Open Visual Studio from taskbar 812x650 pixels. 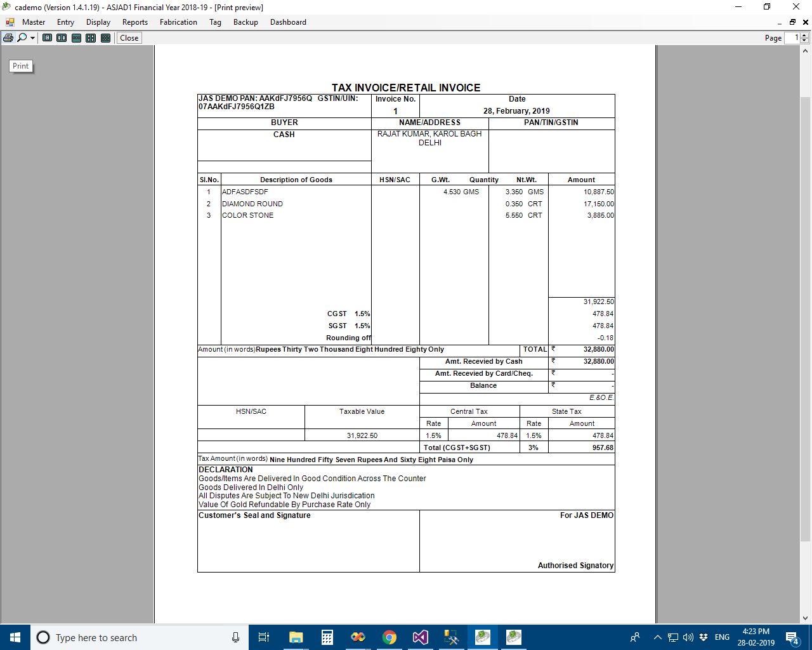(421, 637)
